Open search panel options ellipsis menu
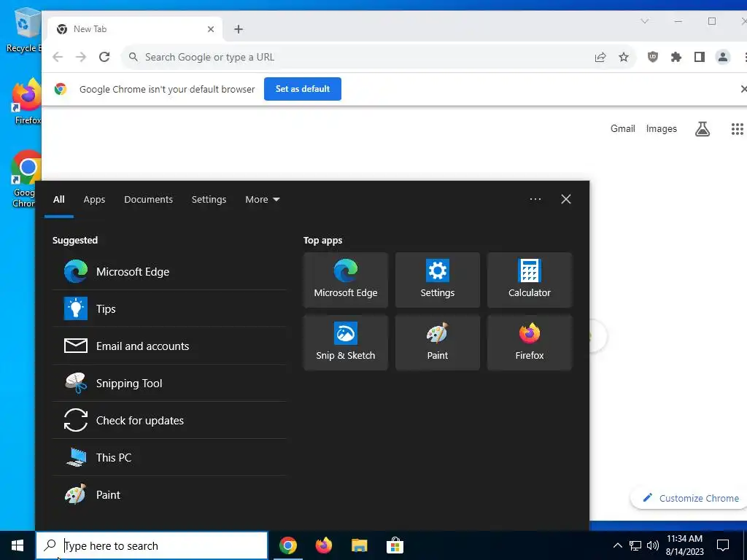The width and height of the screenshot is (747, 560). pyautogui.click(x=535, y=199)
